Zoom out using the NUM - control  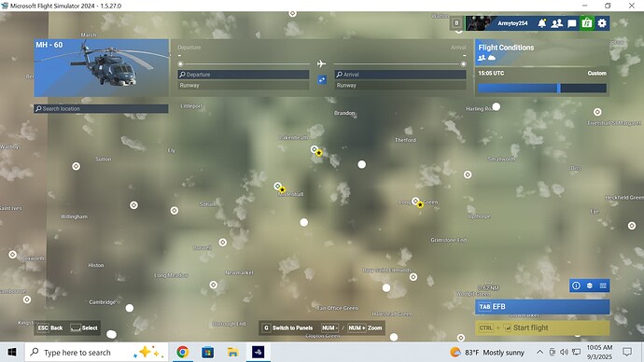pyautogui.click(x=329, y=327)
